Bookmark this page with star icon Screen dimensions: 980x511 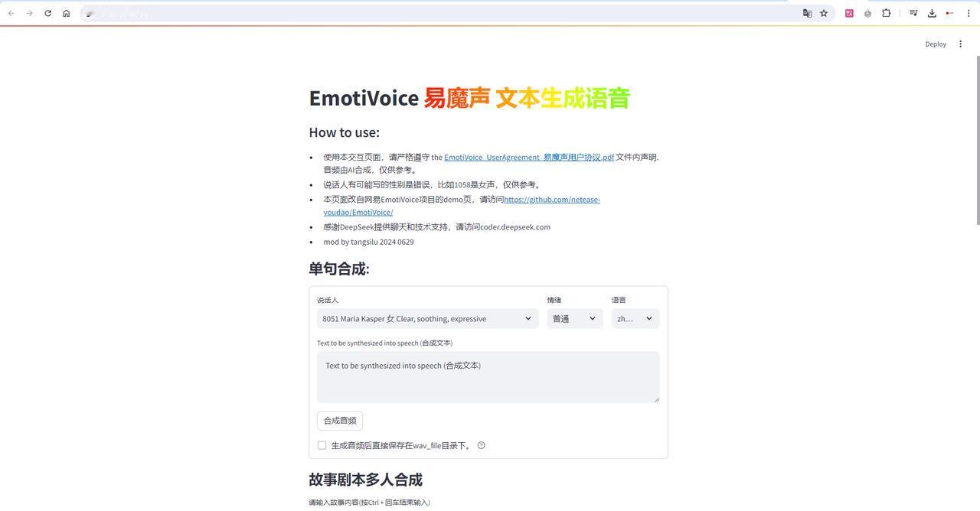824,13
